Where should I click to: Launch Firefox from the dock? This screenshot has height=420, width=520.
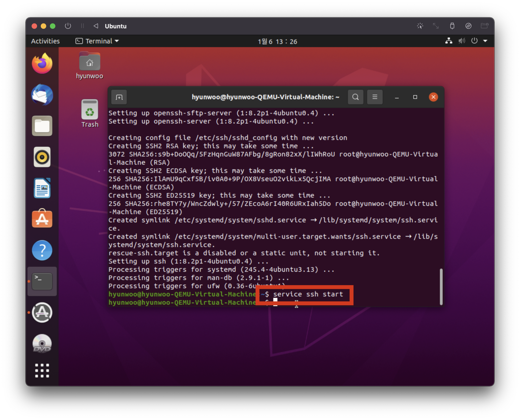42,64
